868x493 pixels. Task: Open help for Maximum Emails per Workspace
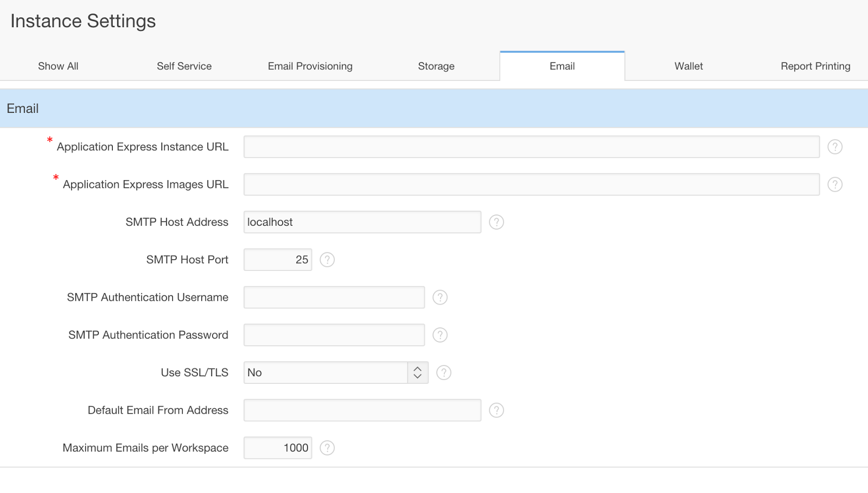click(327, 448)
